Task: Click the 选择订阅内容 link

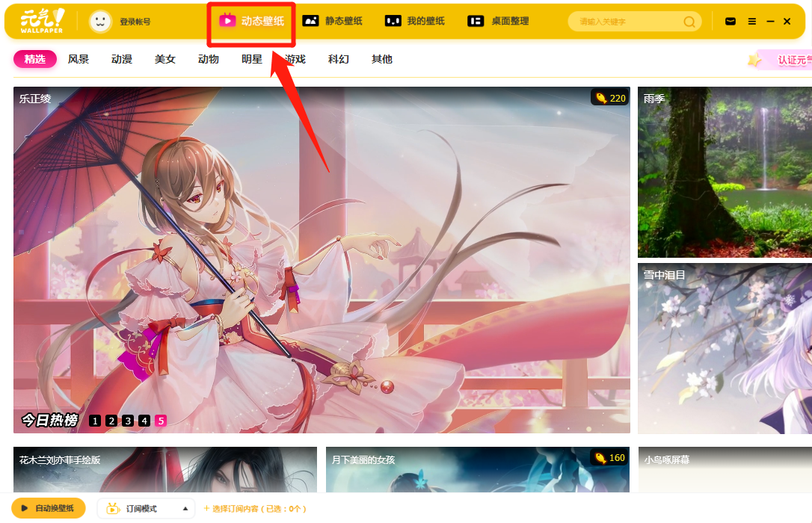Action: [255, 509]
